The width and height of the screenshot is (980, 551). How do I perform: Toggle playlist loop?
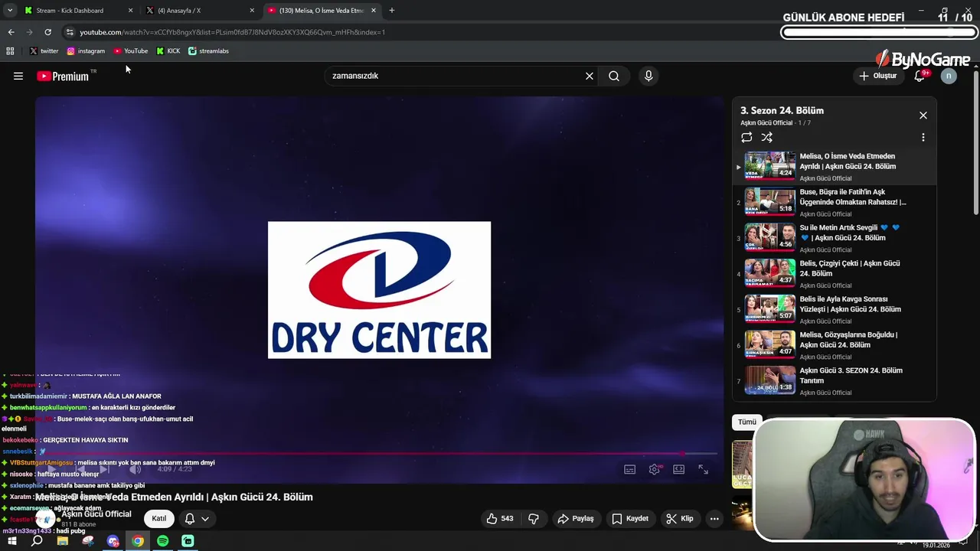746,138
